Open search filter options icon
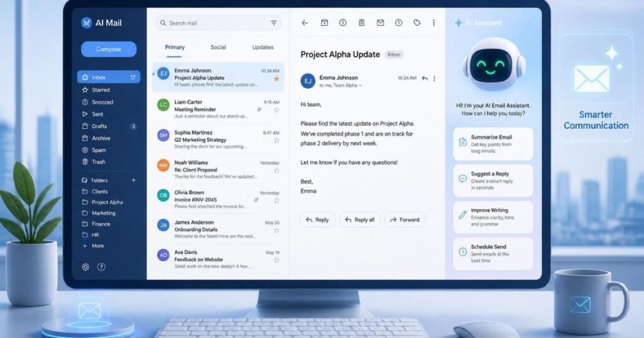The height and width of the screenshot is (338, 644). 274,23
